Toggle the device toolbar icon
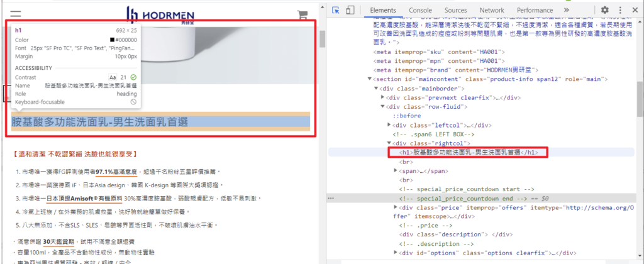644x264 pixels. click(x=350, y=10)
